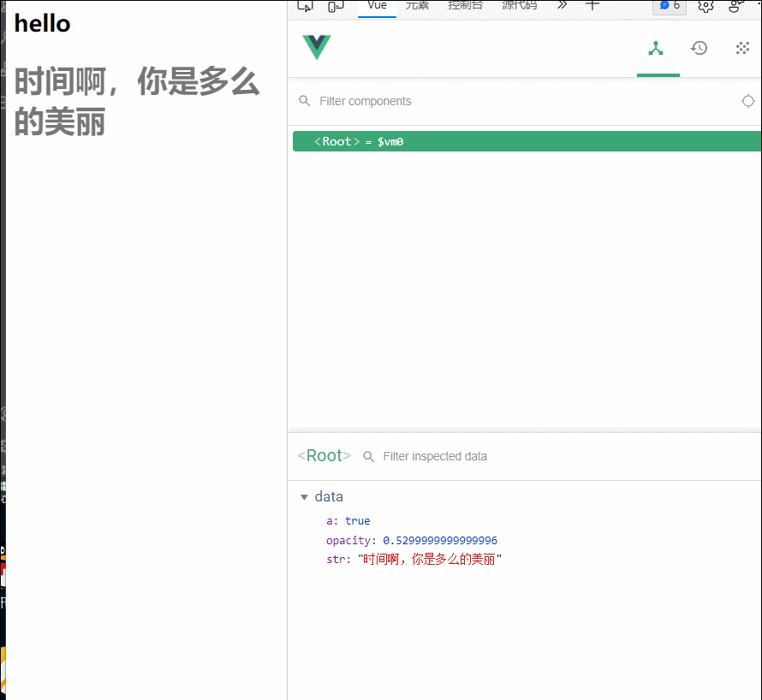Open the Vue timeline history view
This screenshot has height=700, width=762.
click(699, 48)
